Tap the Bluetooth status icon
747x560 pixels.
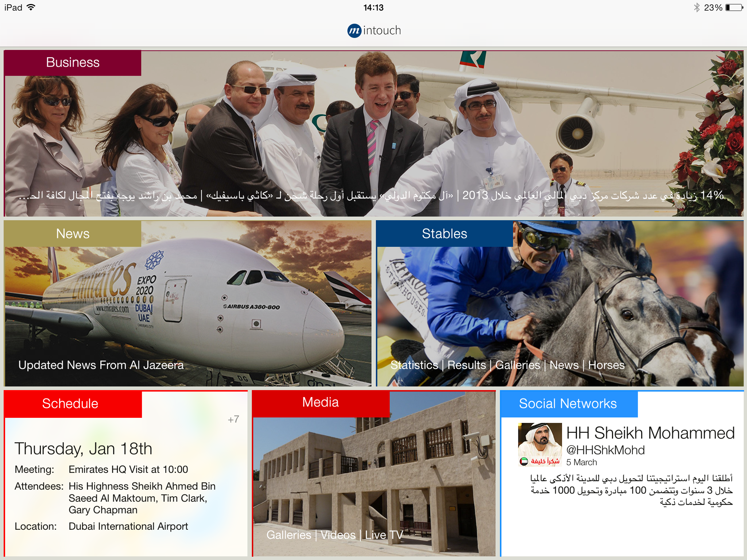697,7
